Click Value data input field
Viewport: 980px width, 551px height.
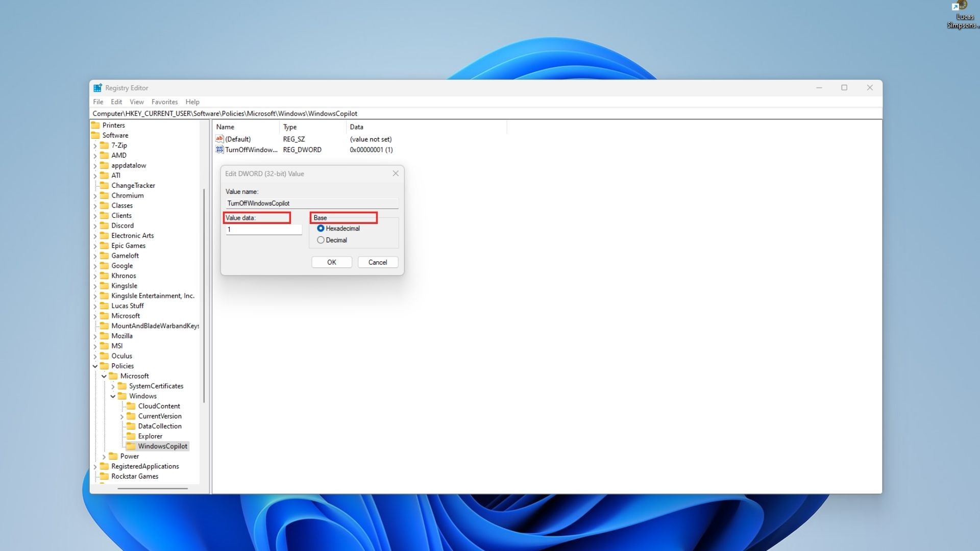point(263,229)
